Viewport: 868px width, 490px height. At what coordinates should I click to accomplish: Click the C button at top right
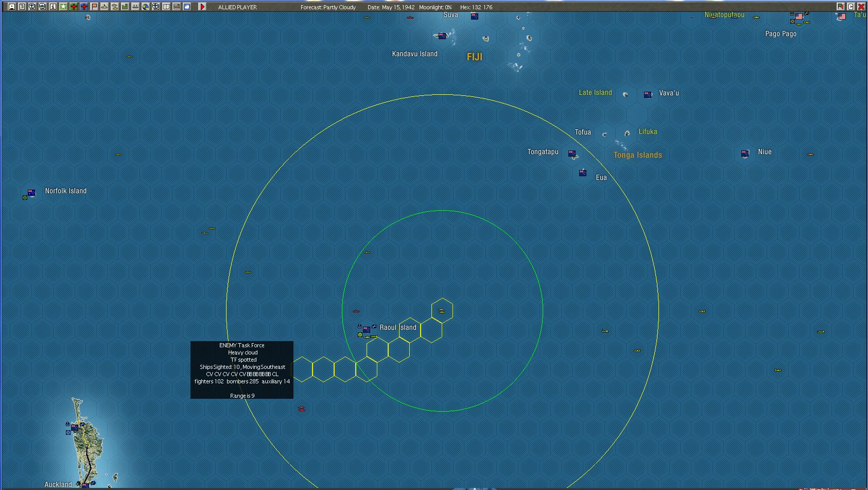point(850,7)
